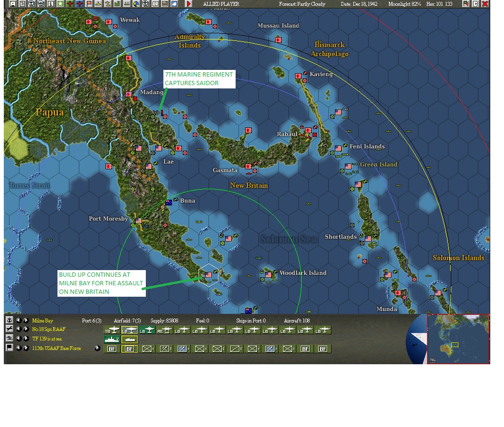Image resolution: width=504 pixels, height=427 pixels.
Task: Click right arrow beside No.18 Sqn RAAF
Action: [26, 329]
